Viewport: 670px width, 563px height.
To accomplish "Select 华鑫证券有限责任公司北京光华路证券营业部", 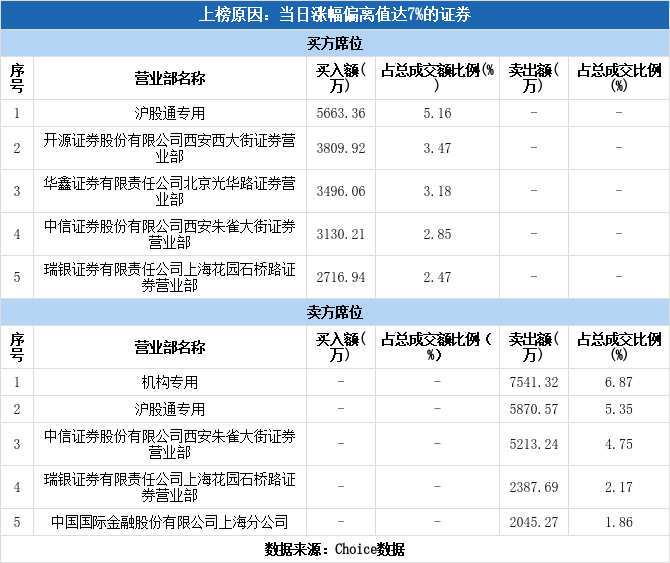I will coord(170,191).
